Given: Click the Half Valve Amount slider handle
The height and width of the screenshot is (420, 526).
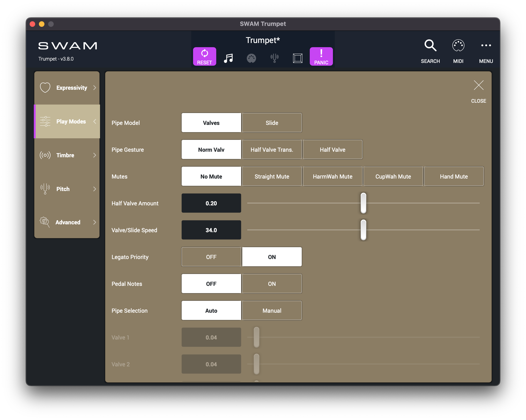Looking at the screenshot, I should pyautogui.click(x=363, y=203).
